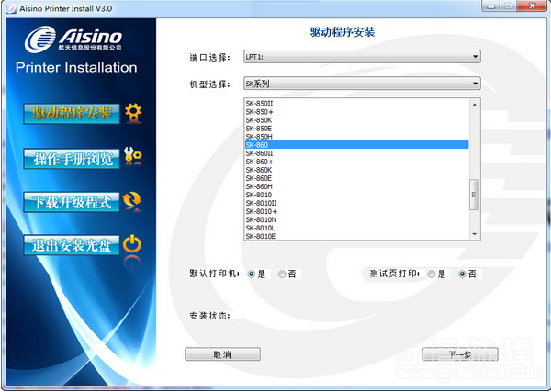Set 测试页打印 to 是
551x392 pixels.
[x=432, y=274]
